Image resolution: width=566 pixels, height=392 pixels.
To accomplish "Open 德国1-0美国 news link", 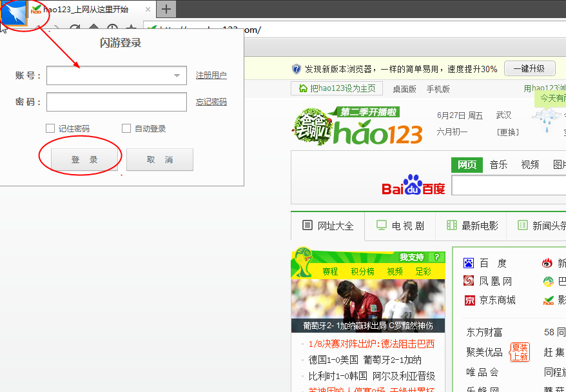I will tap(333, 360).
